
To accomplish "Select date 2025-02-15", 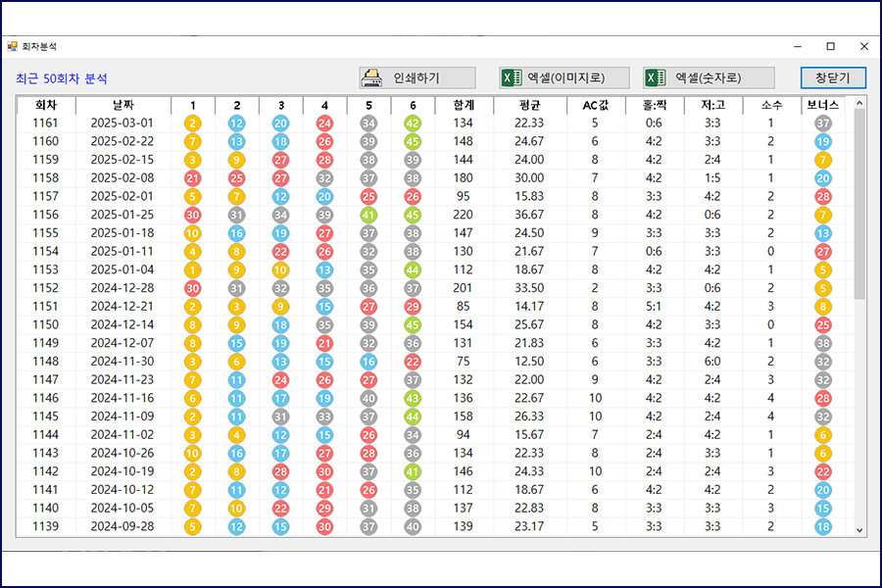I will tap(122, 160).
